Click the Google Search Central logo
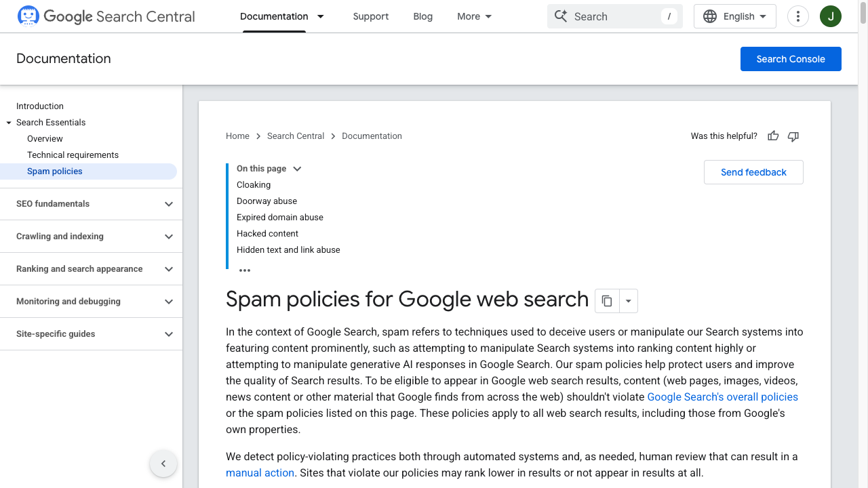This screenshot has width=868, height=488. [106, 16]
